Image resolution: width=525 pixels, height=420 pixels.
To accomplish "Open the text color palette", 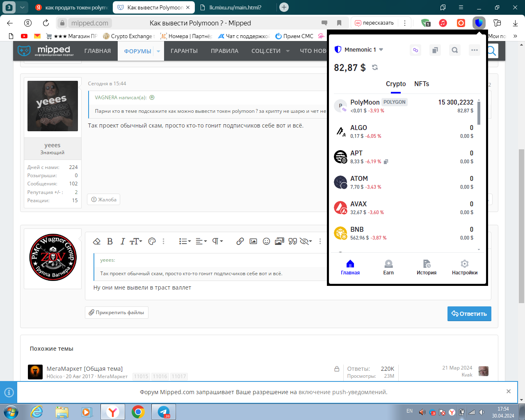I will [x=152, y=241].
